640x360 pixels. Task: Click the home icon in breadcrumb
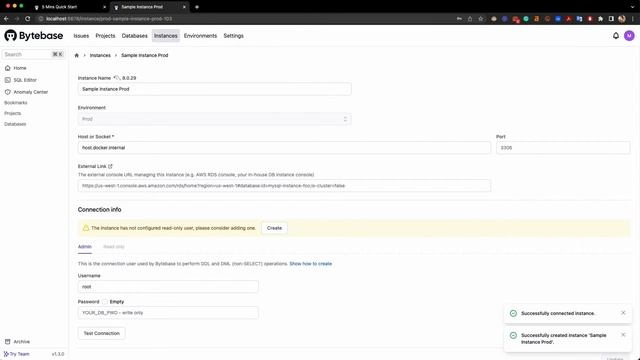76,55
